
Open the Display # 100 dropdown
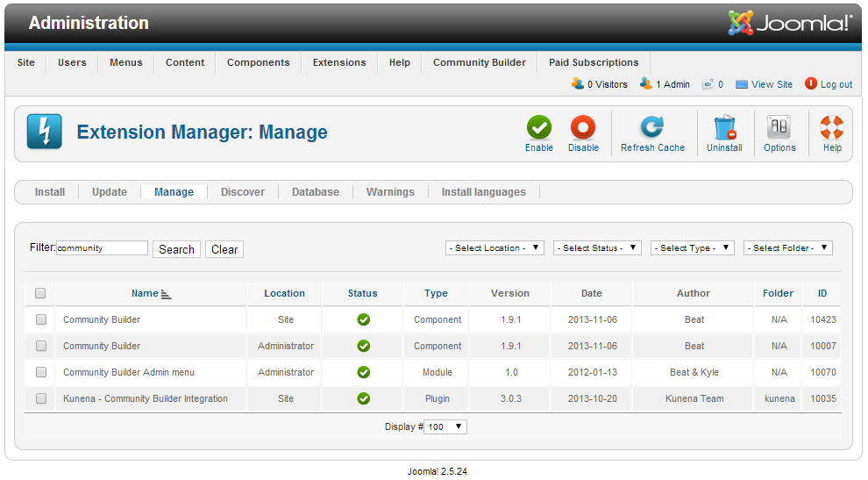click(x=445, y=426)
